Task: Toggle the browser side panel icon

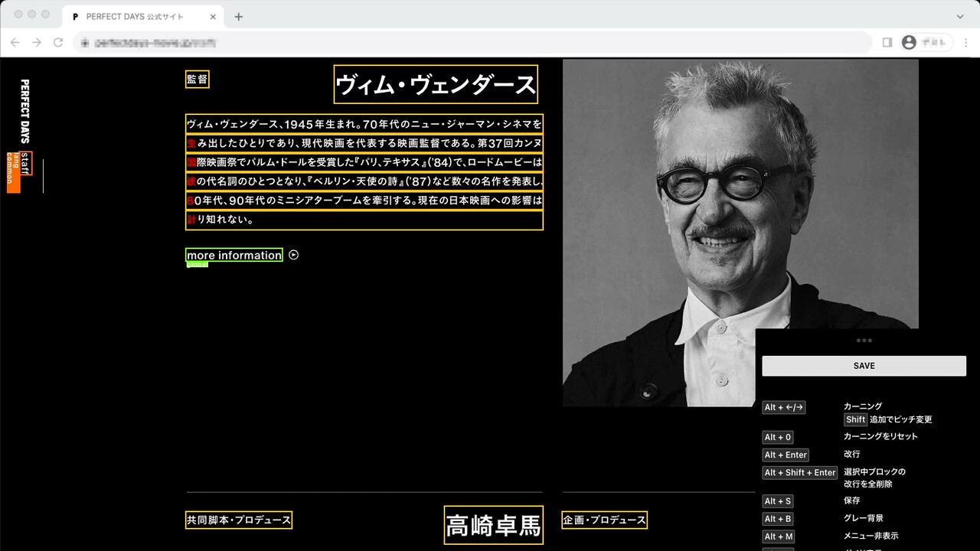Action: (887, 43)
